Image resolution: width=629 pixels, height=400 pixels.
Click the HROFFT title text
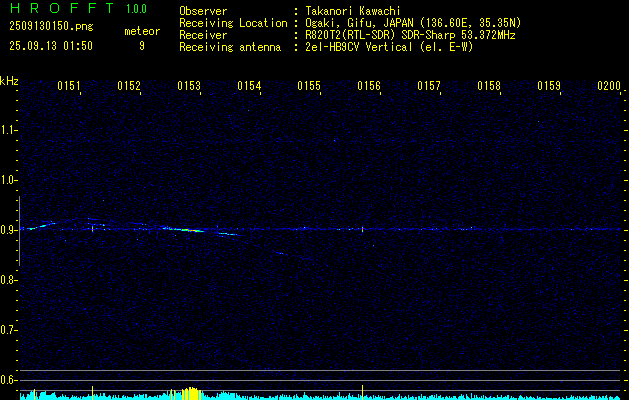tap(50, 10)
